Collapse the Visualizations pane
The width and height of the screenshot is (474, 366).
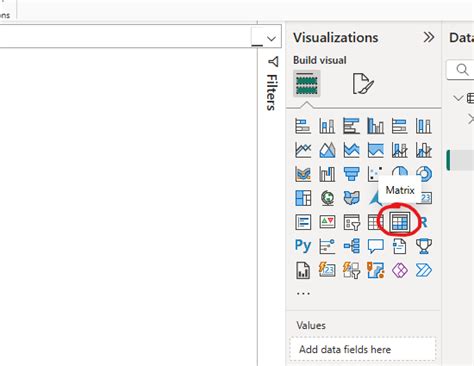click(429, 37)
